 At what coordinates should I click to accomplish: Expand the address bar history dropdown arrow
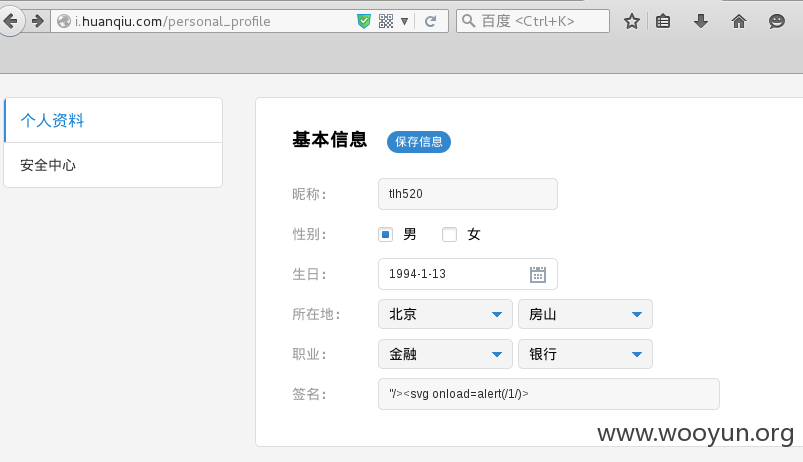[404, 22]
